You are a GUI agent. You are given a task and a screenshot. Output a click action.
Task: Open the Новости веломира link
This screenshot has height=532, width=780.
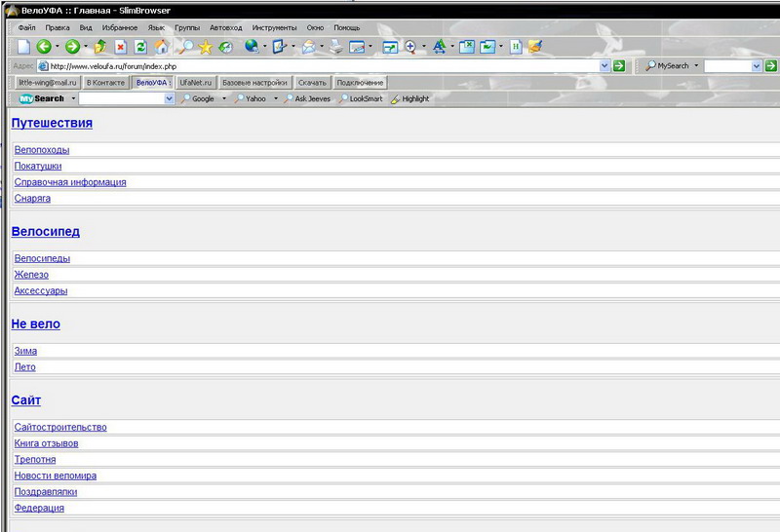[56, 475]
